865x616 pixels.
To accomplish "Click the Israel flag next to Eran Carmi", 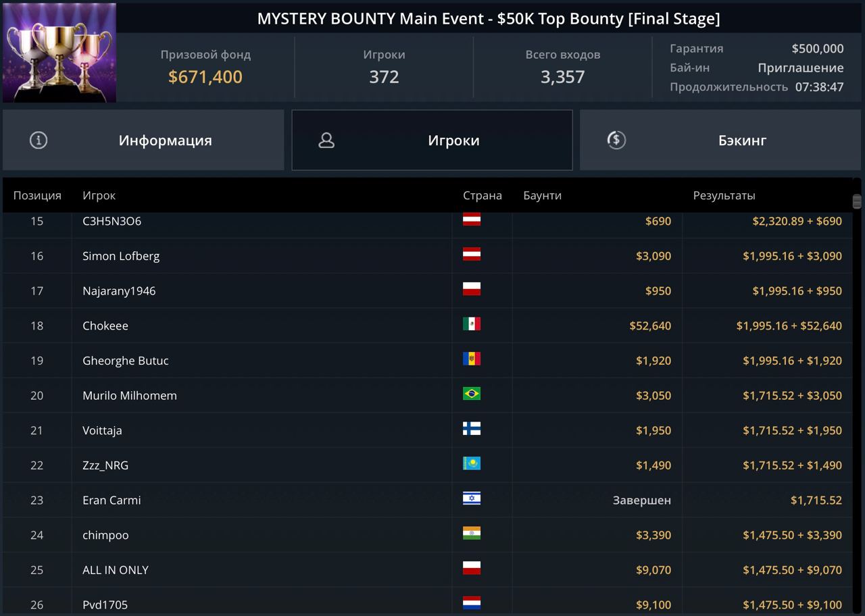I will [472, 498].
